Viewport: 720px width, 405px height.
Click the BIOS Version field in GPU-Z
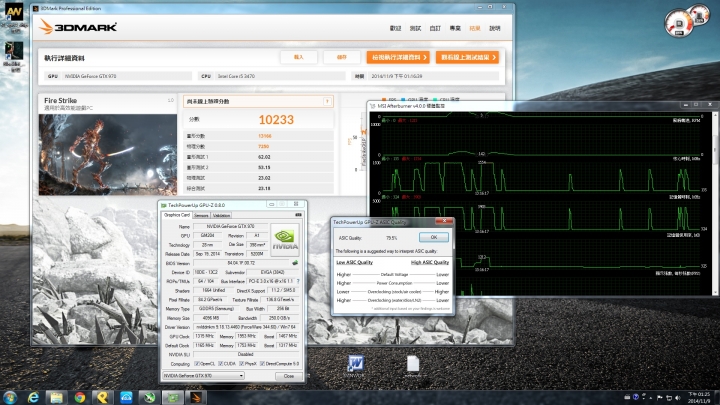click(x=241, y=263)
